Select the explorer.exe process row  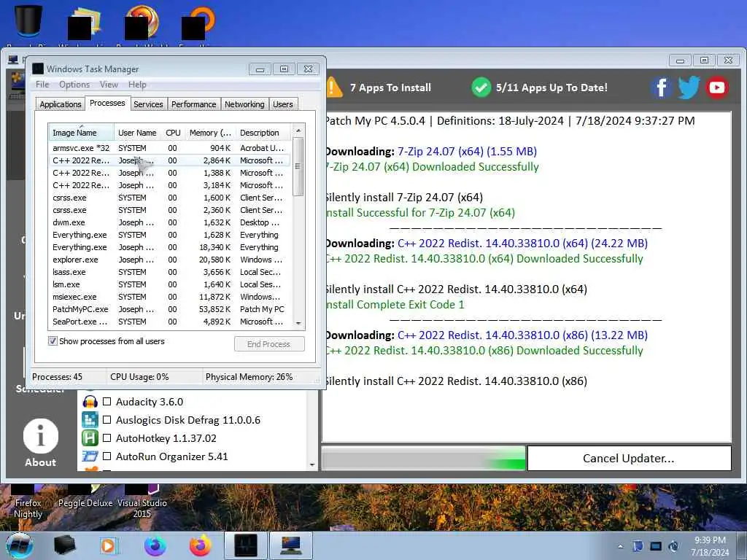169,260
